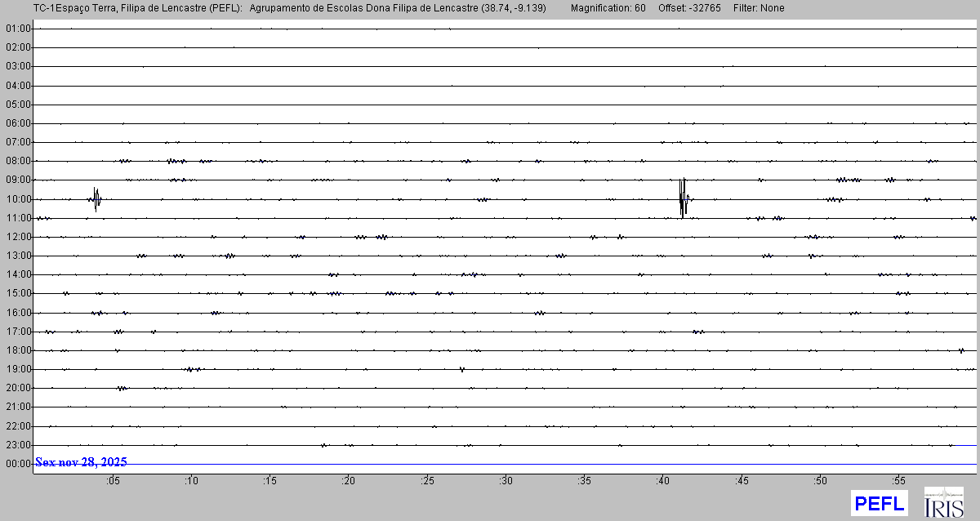Image resolution: width=980 pixels, height=521 pixels.
Task: Click the :40 minute axis marker
Action: 662,480
